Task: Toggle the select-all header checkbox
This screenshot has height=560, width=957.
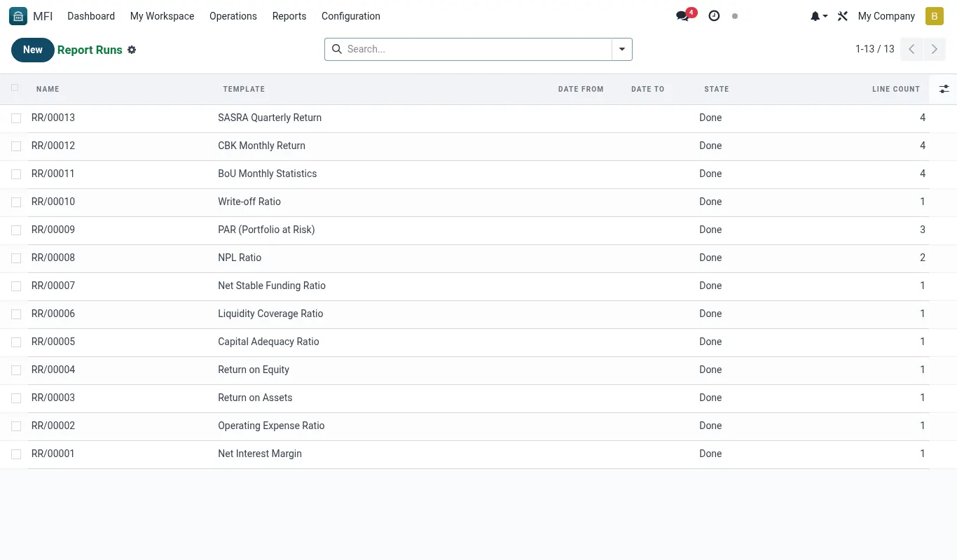Action: pos(15,88)
